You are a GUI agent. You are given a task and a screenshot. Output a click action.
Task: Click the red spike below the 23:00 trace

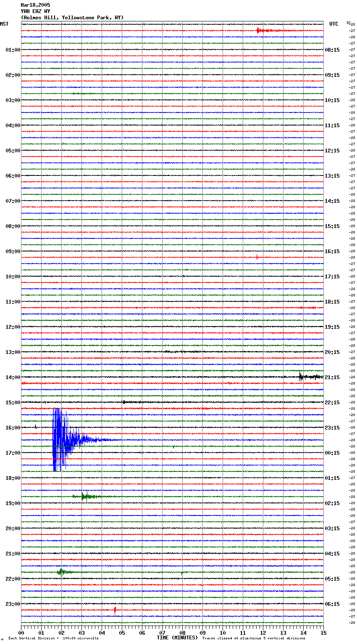(115, 610)
